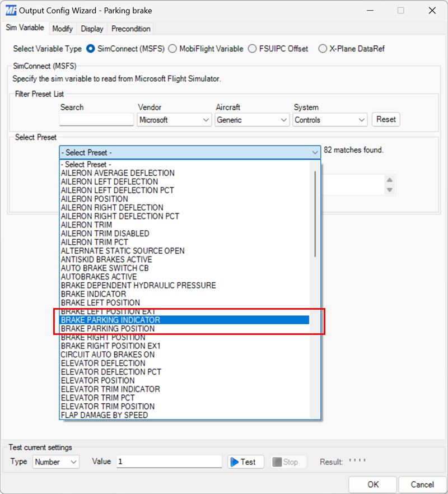Choose the MobiFlight Variable option
This screenshot has width=448, height=494.
pyautogui.click(x=174, y=49)
